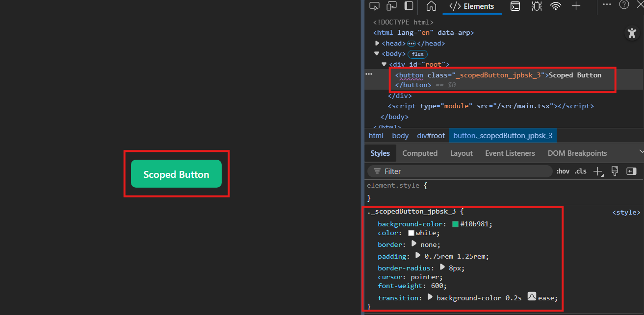The height and width of the screenshot is (315, 644).
Task: Select button._scopedButton_jpbsk_3 breadcrumb
Action: click(503, 136)
